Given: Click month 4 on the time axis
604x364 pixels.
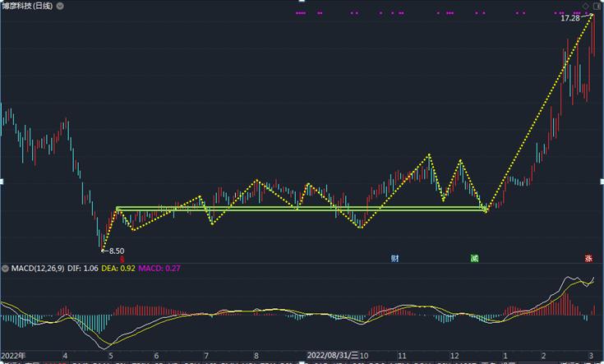Looking at the screenshot, I should tap(65, 356).
